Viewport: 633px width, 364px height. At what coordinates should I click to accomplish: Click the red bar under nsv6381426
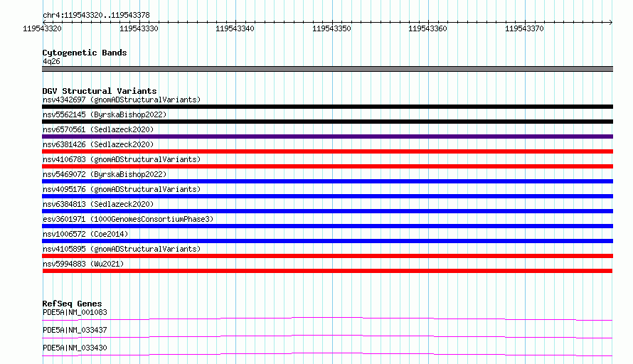coord(327,151)
